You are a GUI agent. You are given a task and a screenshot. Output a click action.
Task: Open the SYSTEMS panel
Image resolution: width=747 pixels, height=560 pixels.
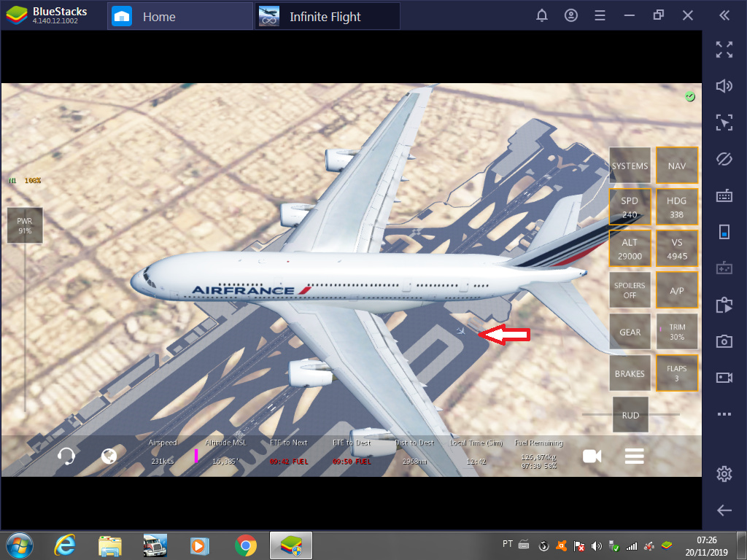click(x=630, y=166)
